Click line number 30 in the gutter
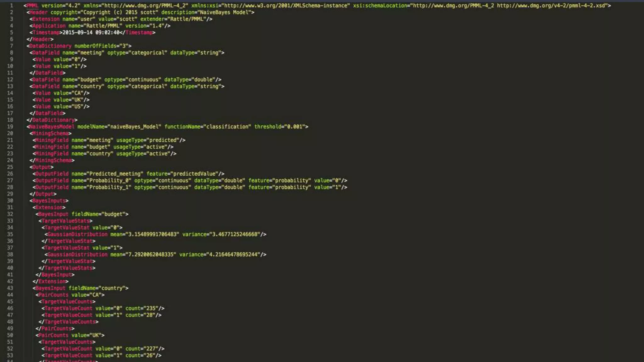 10,201
